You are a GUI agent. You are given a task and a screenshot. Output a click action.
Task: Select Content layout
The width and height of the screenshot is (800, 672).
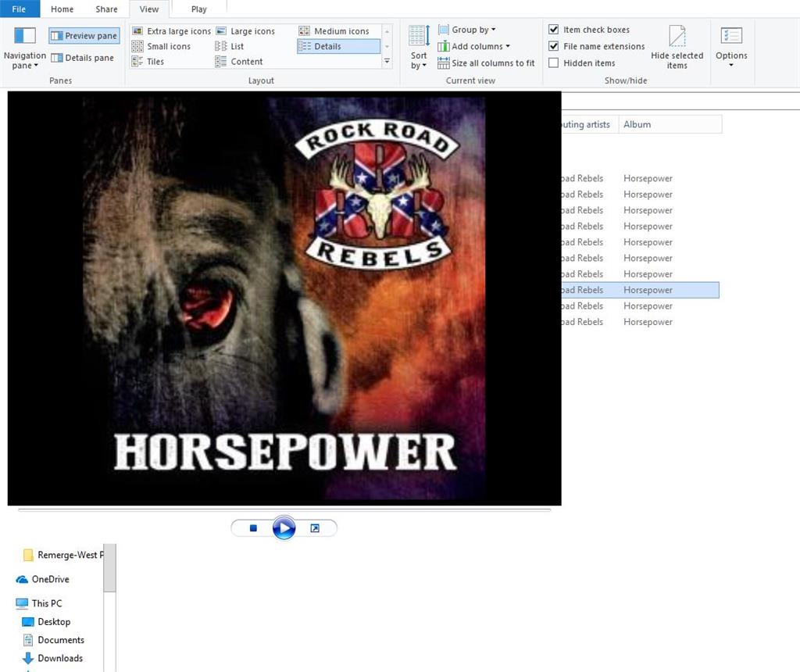coord(239,62)
